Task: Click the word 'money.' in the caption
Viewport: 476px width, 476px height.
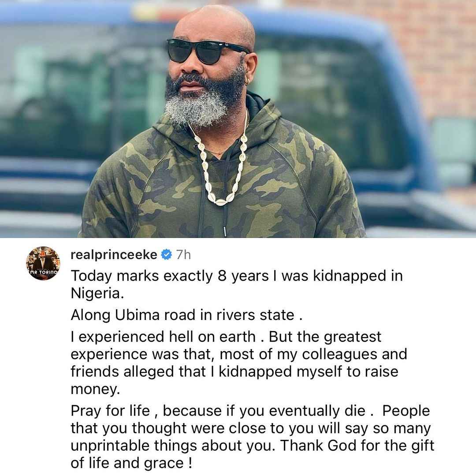Action: coord(95,389)
